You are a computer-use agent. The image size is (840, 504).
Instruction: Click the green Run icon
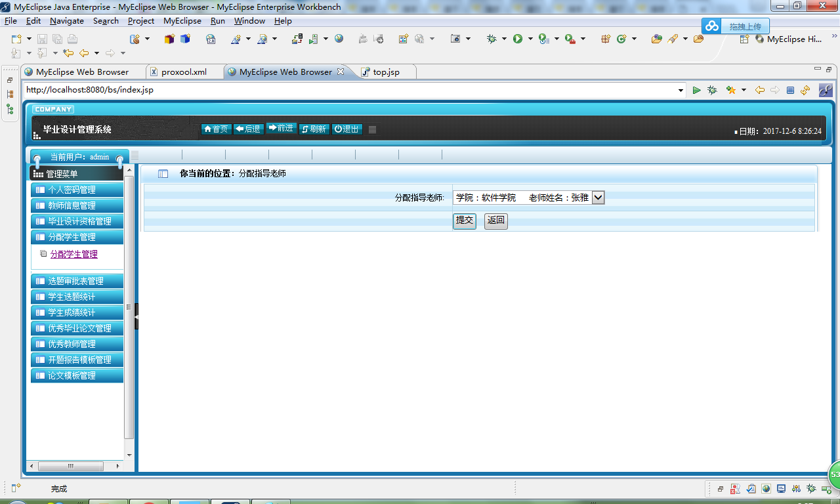click(x=518, y=39)
